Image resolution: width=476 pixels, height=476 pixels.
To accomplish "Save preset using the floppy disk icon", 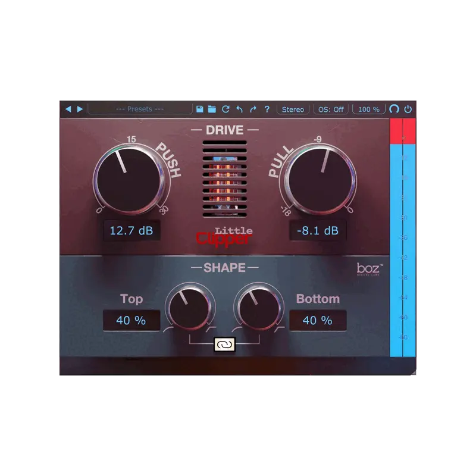I will click(199, 109).
